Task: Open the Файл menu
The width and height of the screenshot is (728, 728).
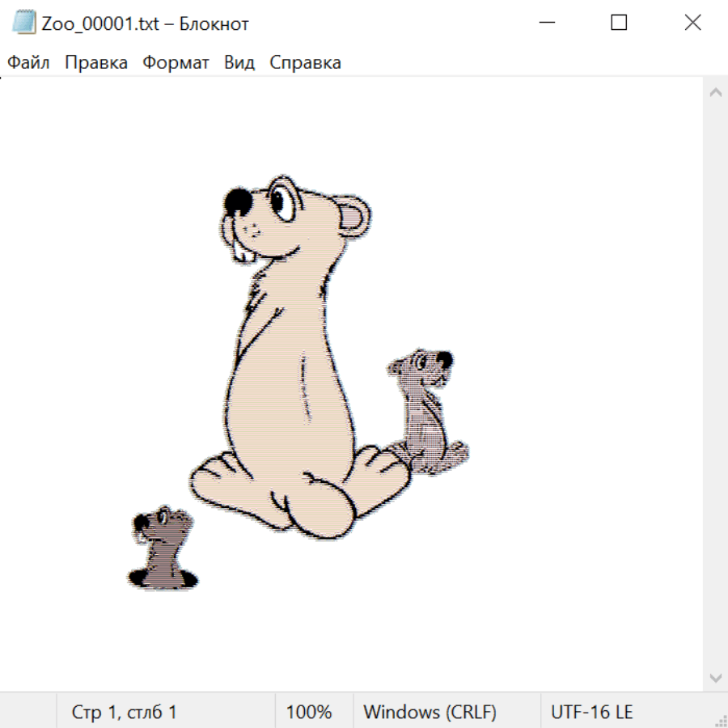Action: pyautogui.click(x=28, y=63)
